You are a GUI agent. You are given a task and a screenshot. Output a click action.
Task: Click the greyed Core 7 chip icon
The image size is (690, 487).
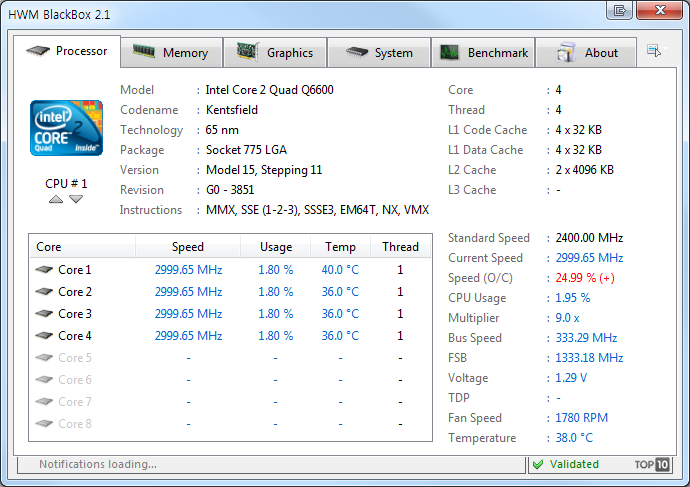44,401
